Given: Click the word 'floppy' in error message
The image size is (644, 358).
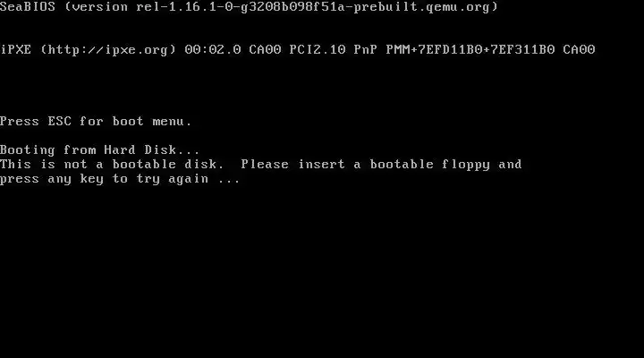Looking at the screenshot, I should [x=466, y=165].
